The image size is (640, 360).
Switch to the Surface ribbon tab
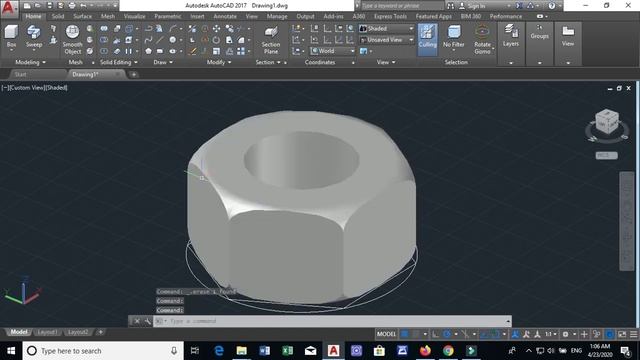(82, 16)
